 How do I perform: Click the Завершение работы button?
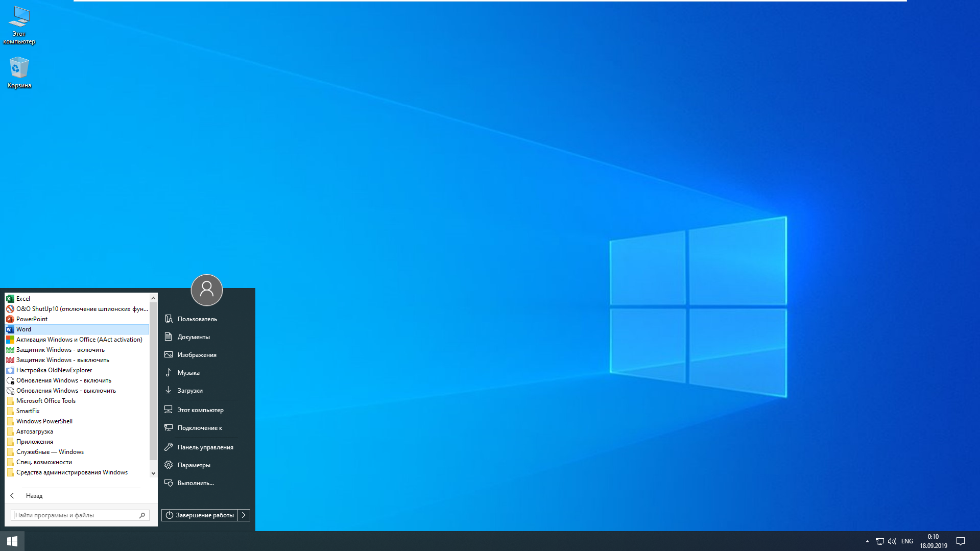click(x=200, y=515)
